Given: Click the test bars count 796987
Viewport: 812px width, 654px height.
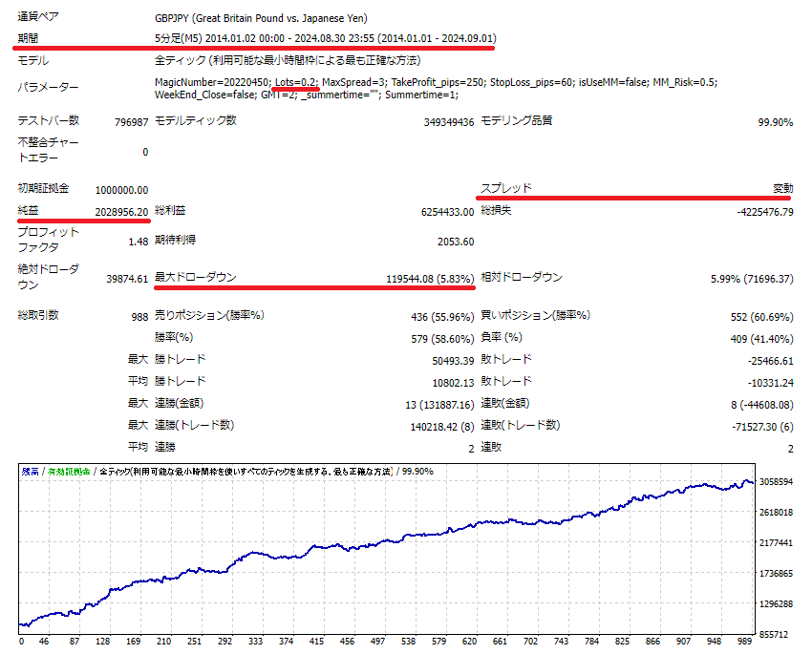Looking at the screenshot, I should (x=131, y=122).
